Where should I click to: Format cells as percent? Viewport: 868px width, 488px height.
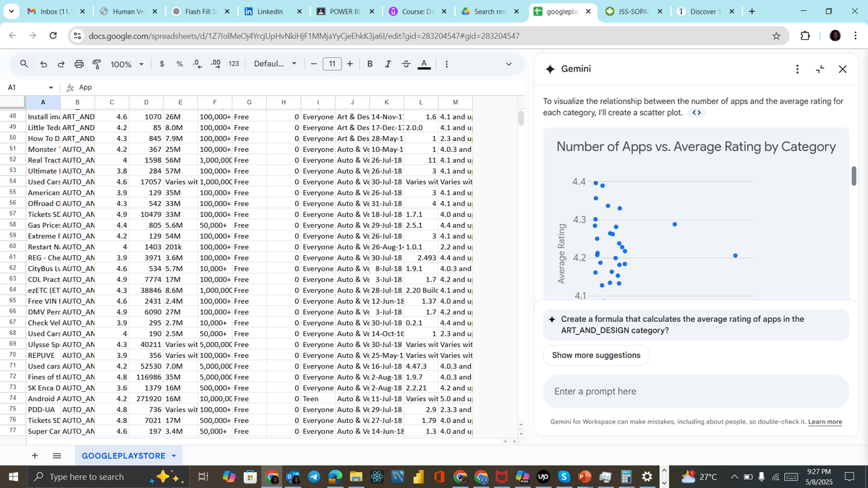point(179,64)
